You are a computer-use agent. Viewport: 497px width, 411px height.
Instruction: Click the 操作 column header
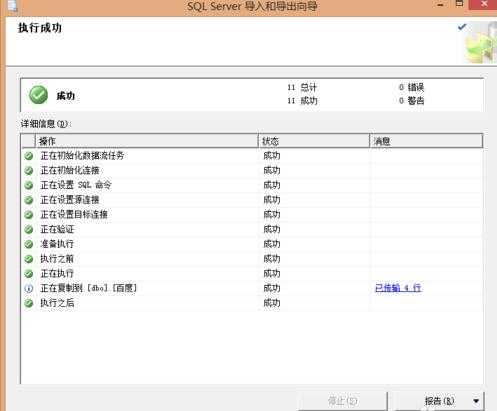pos(147,141)
